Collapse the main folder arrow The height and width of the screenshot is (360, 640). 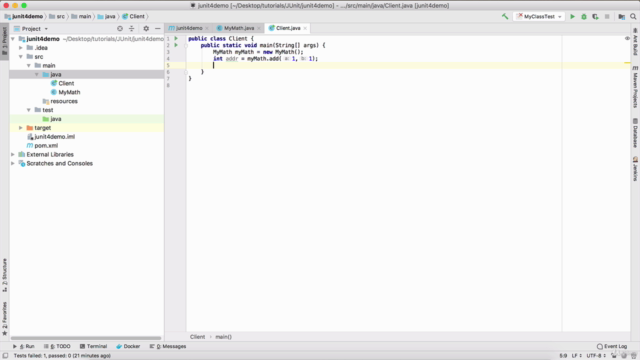pos(29,66)
